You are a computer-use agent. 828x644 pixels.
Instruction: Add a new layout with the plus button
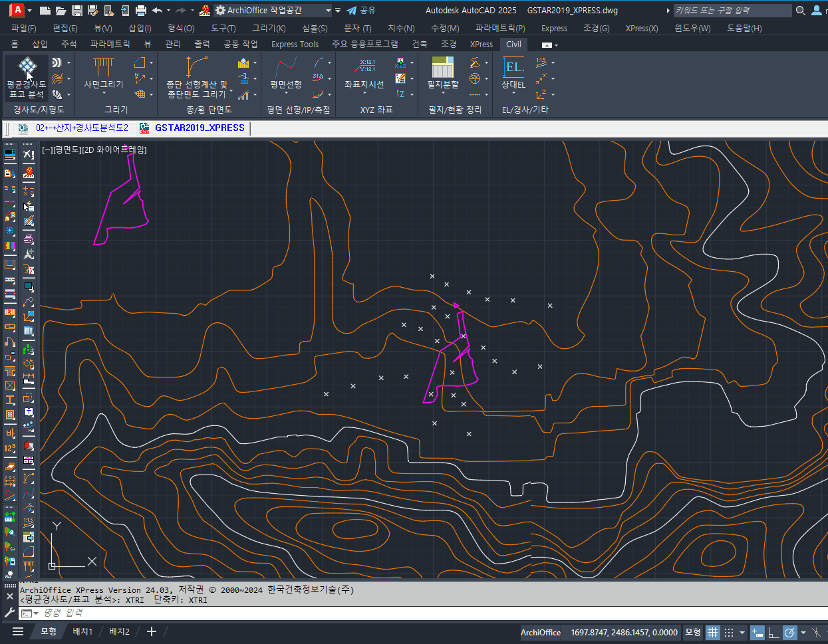pyautogui.click(x=152, y=631)
